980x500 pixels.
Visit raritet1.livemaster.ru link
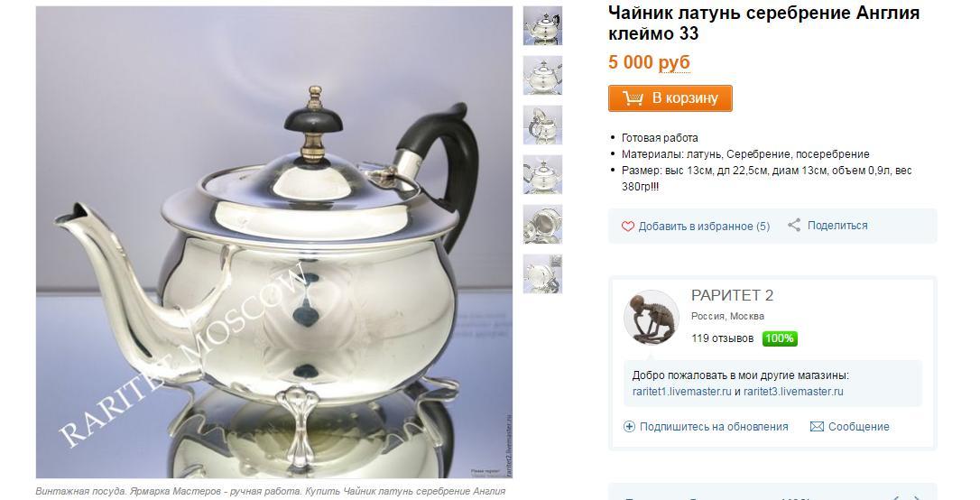682,392
